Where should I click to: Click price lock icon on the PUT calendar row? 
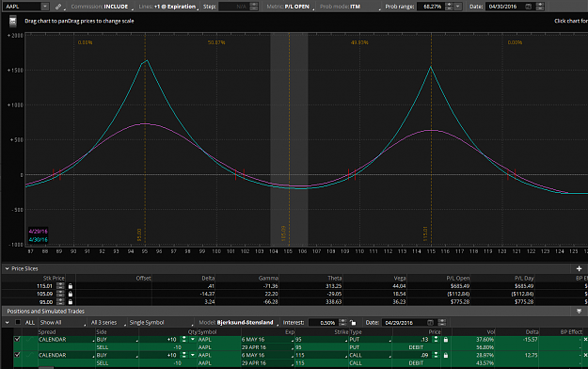(x=446, y=339)
